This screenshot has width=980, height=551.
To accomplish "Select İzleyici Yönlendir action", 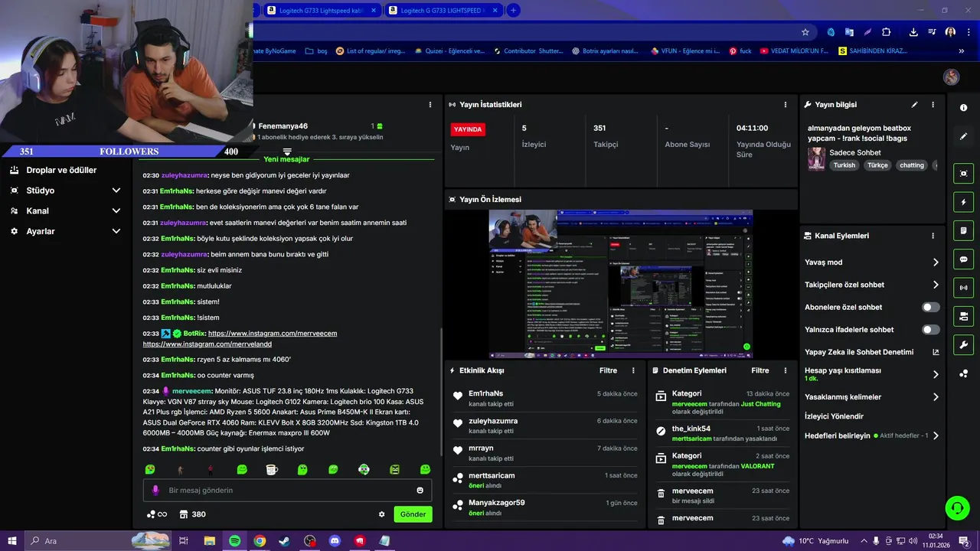I will [x=834, y=416].
